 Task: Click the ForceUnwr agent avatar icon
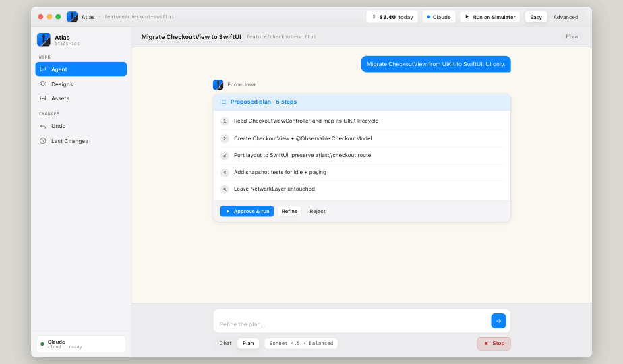click(218, 84)
